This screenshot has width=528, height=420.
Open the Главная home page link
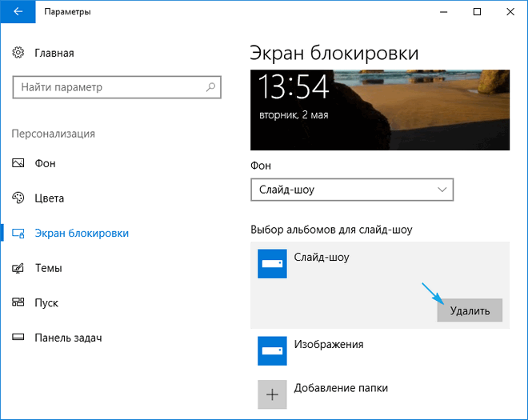click(54, 53)
